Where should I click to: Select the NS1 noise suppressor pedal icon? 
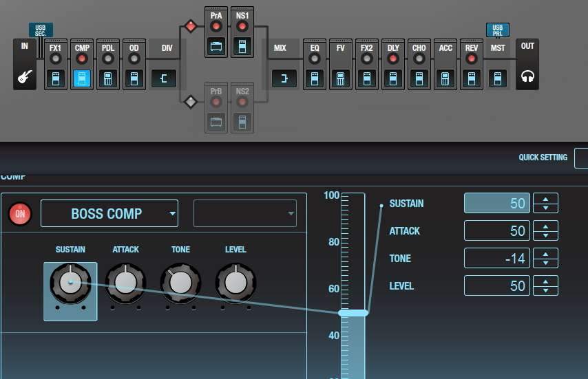(242, 47)
